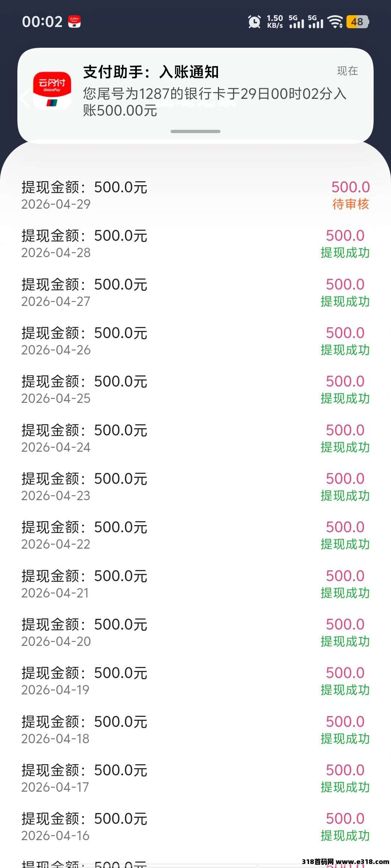Tap the alarm clock status icon
Screen dimensions: 391x868
click(x=254, y=22)
